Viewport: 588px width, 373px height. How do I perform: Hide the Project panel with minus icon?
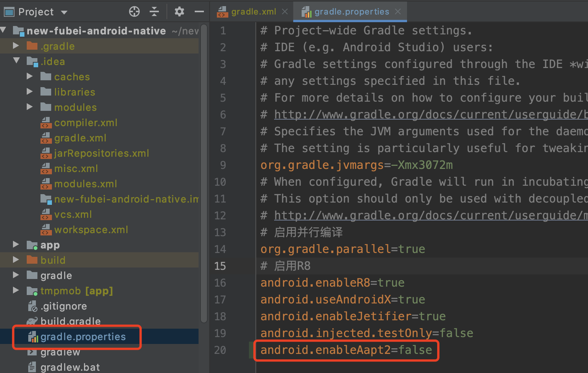pyautogui.click(x=199, y=11)
